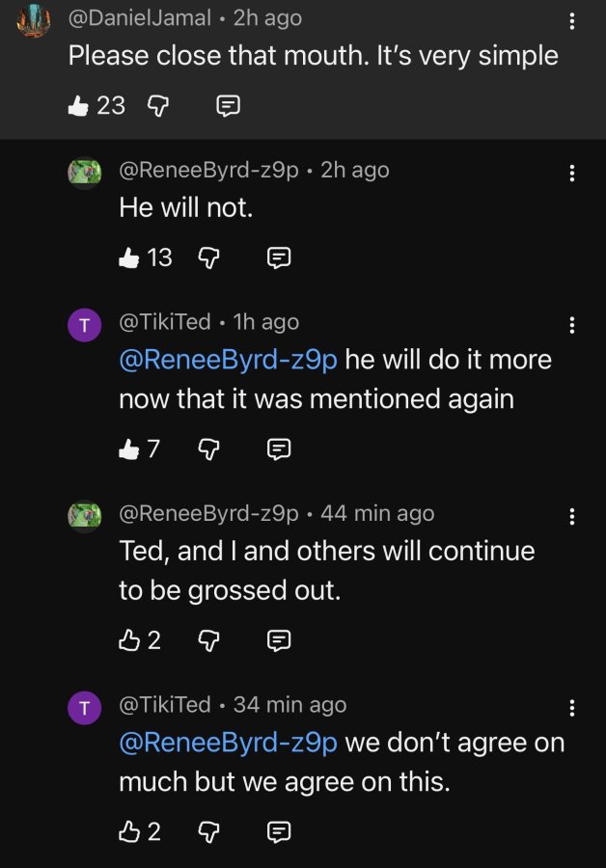The width and height of the screenshot is (606, 868).
Task: Dislike the 'Please close that mouth' comment
Action: 158,106
